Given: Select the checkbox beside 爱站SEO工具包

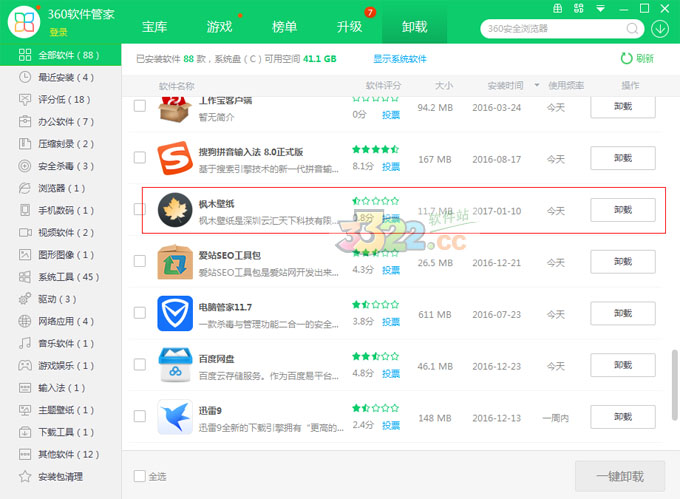Looking at the screenshot, I should [140, 262].
